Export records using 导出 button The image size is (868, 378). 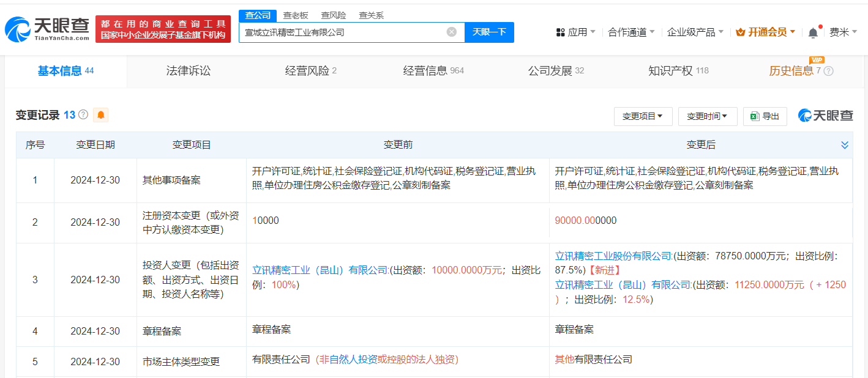point(765,116)
